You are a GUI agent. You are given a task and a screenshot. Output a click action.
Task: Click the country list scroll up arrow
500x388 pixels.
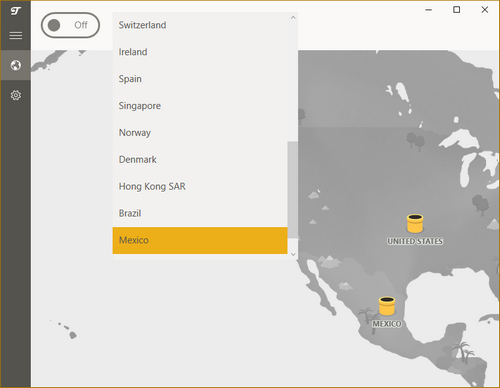click(x=293, y=18)
